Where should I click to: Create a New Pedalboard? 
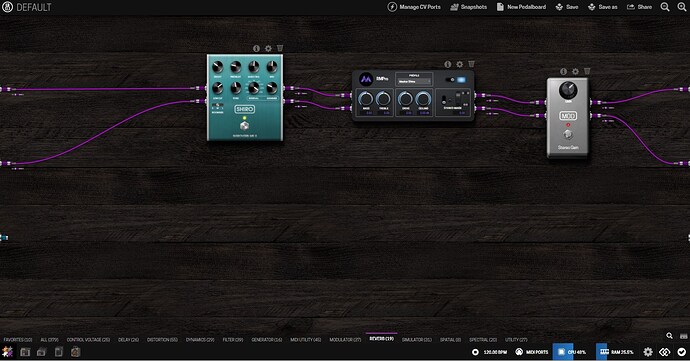tap(521, 7)
